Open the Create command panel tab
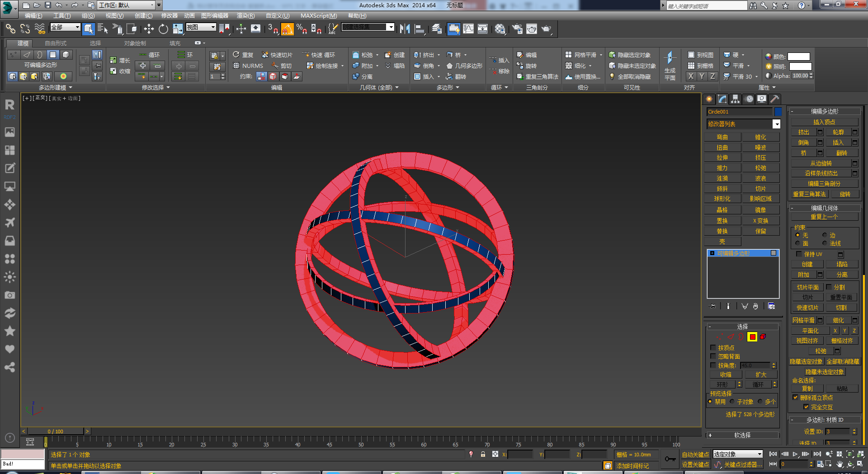Viewport: 868px width, 474px height. pos(709,99)
